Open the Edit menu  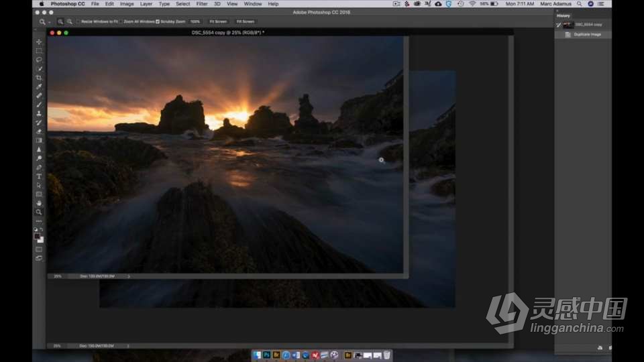click(109, 4)
